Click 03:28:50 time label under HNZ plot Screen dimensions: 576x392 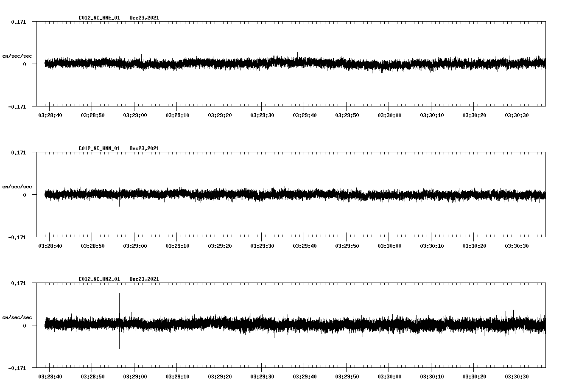pyautogui.click(x=92, y=376)
